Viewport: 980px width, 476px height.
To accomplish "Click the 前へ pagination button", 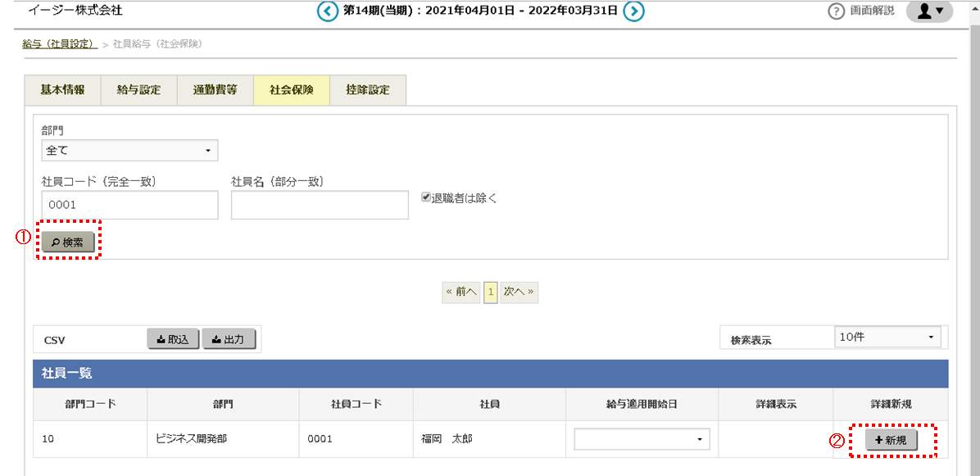I will (x=461, y=292).
